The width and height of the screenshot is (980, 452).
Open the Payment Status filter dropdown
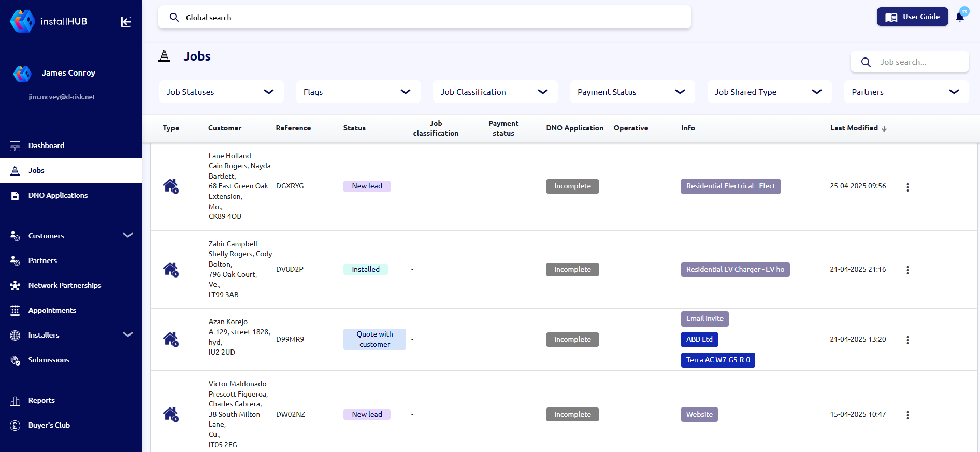[632, 92]
